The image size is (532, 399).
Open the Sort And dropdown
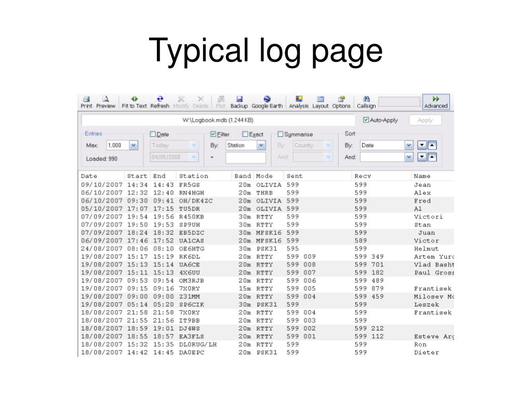click(409, 157)
